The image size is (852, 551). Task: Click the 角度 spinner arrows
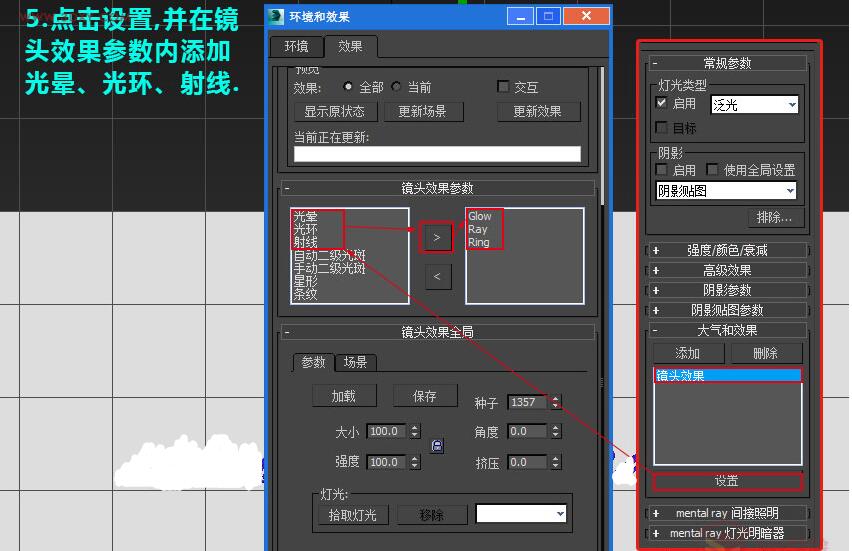[x=555, y=431]
